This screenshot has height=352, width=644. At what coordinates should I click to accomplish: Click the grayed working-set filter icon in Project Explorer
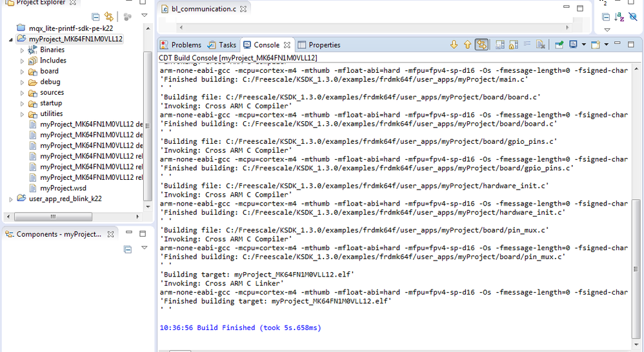click(128, 17)
